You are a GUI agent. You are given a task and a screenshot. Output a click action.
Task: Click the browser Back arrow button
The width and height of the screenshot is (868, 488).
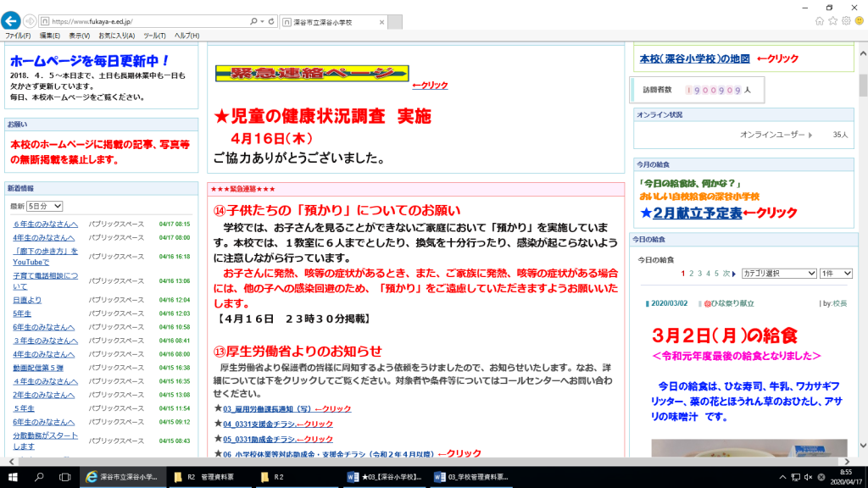[x=11, y=20]
